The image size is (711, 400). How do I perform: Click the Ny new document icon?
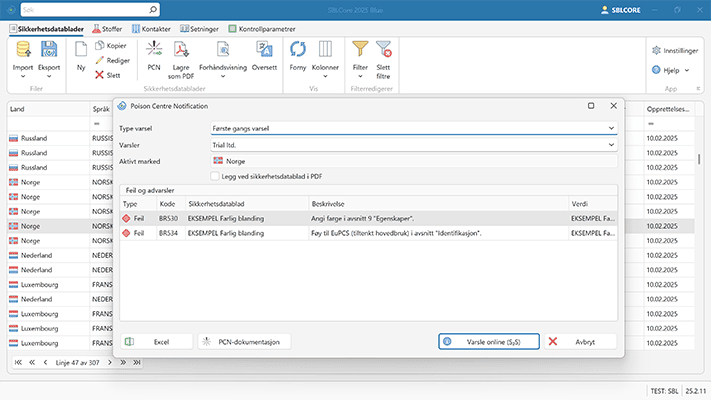point(81,48)
